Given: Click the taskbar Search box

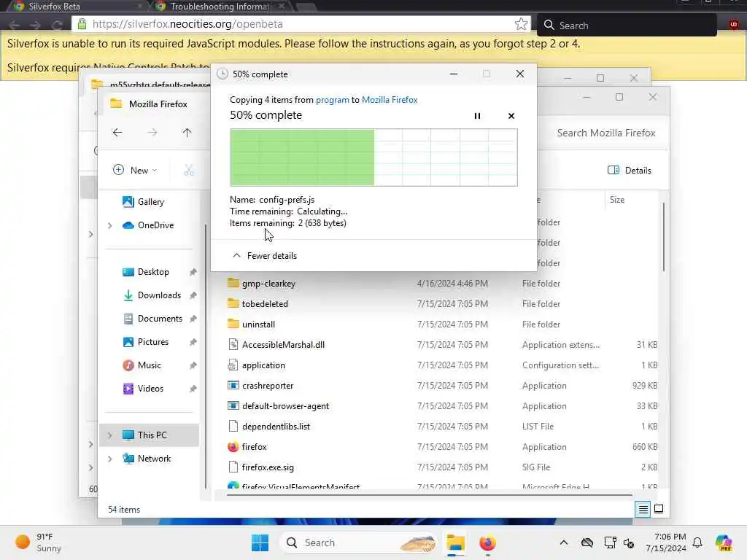Looking at the screenshot, I should (x=359, y=542).
